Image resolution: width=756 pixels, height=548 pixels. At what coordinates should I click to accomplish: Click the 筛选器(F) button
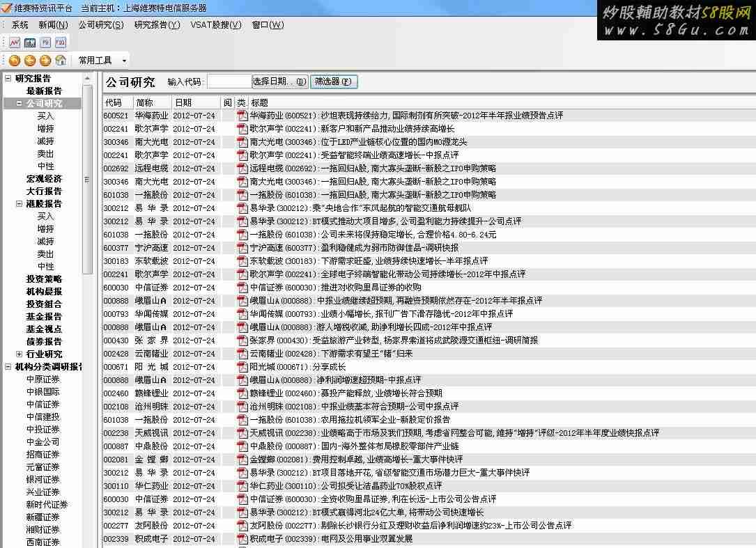point(334,81)
